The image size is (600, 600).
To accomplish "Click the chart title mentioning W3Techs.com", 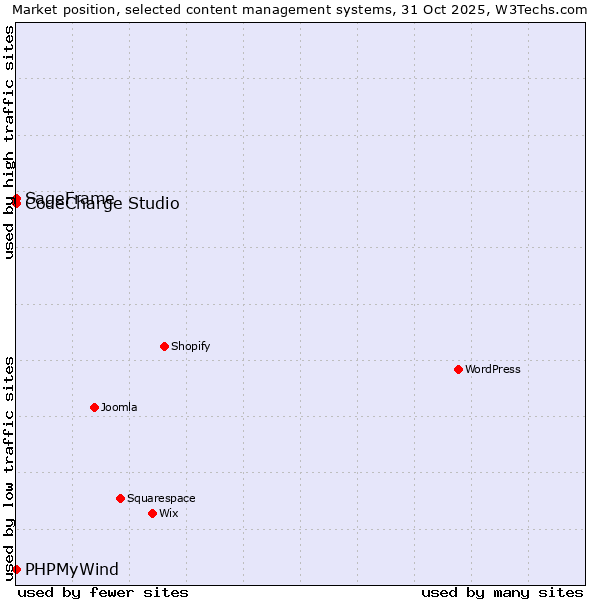I will [300, 9].
